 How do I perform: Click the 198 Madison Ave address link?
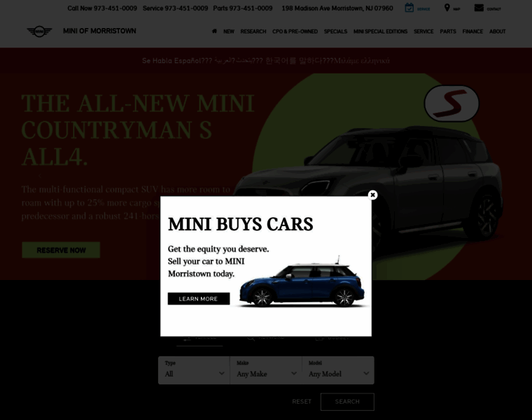click(x=337, y=8)
